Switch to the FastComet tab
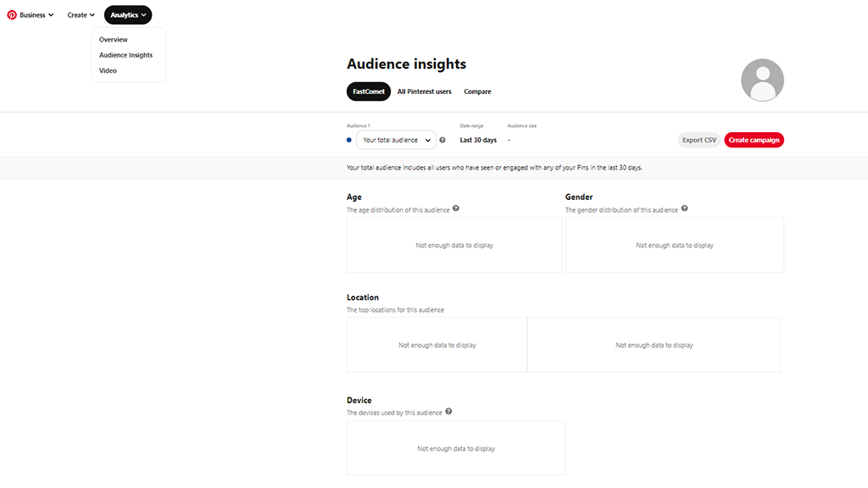The width and height of the screenshot is (868, 488). 368,91
